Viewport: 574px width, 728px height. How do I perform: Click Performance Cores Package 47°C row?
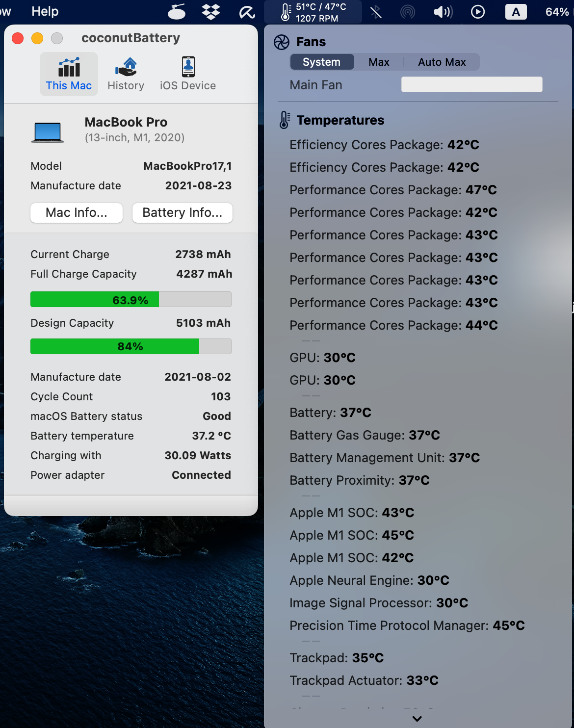[393, 190]
